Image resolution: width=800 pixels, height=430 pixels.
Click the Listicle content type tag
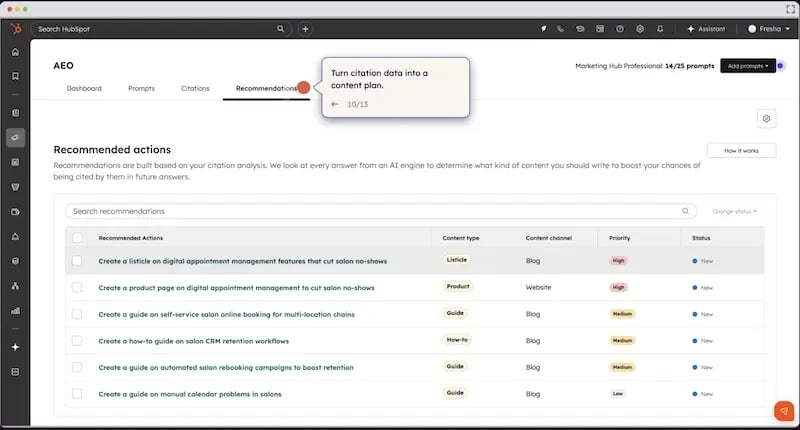point(457,260)
